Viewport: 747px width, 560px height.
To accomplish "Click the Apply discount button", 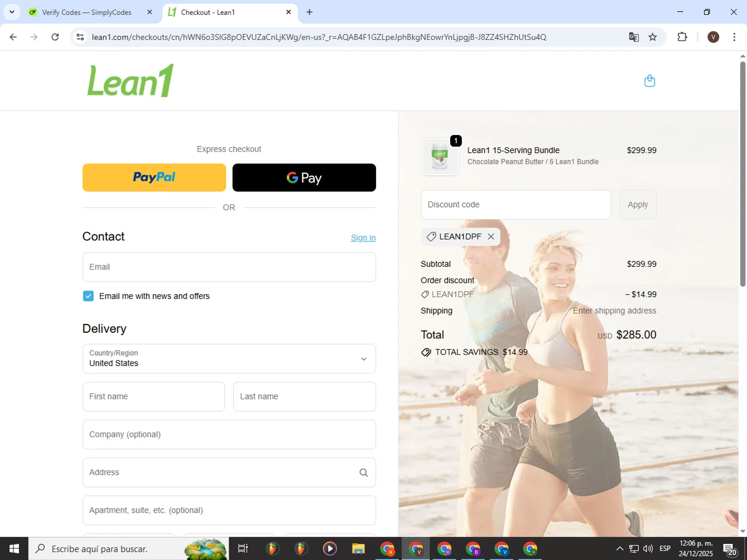I will (638, 205).
